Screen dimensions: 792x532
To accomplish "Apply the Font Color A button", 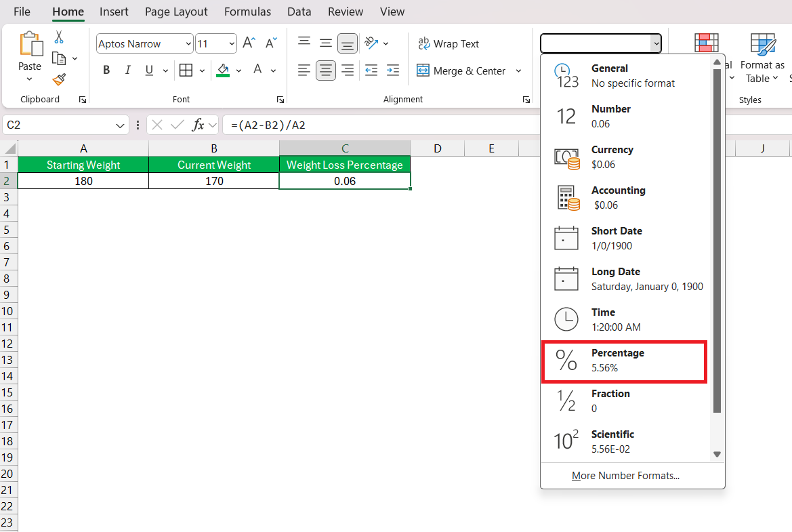I will pos(257,69).
